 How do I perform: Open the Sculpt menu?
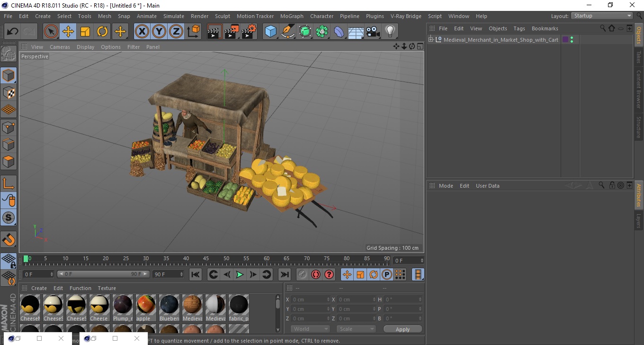pyautogui.click(x=222, y=16)
